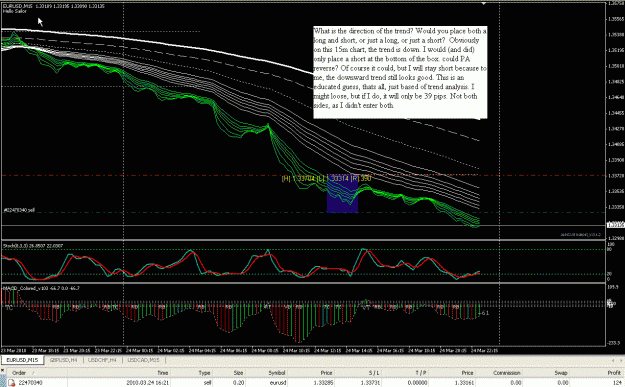Click the chart shift triangle marker at chart top

pos(483,3)
